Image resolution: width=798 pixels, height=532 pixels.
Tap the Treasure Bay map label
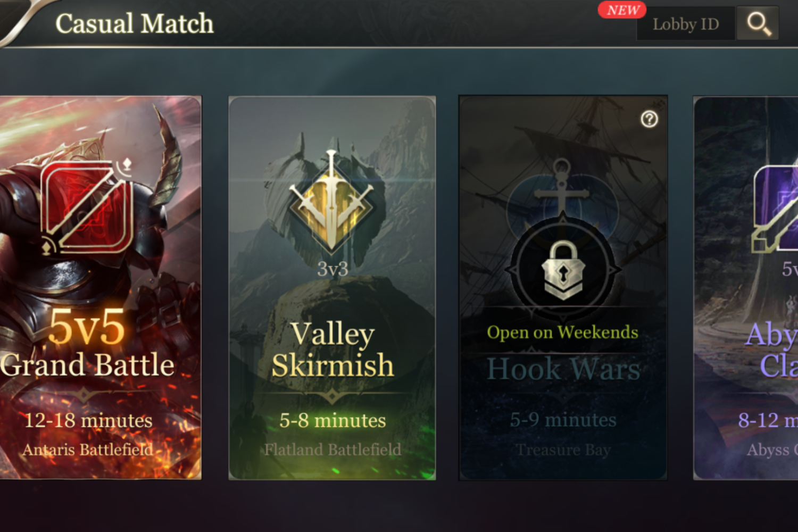pyautogui.click(x=563, y=450)
